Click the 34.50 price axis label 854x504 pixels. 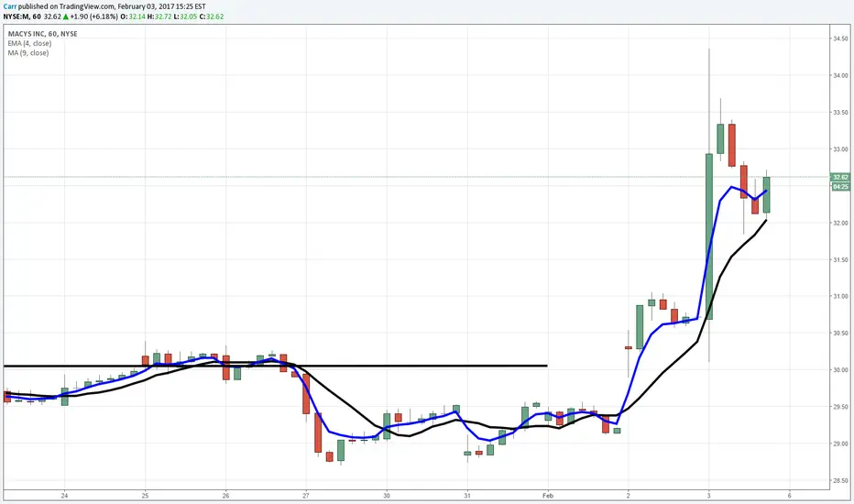coord(840,38)
